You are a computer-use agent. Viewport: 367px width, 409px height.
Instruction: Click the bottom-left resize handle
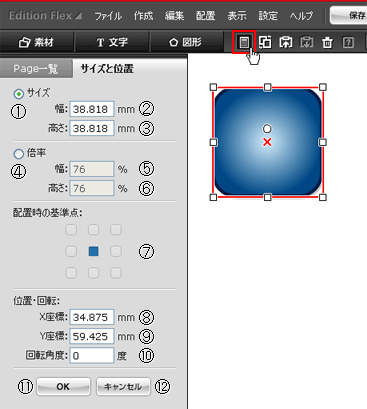click(x=213, y=197)
